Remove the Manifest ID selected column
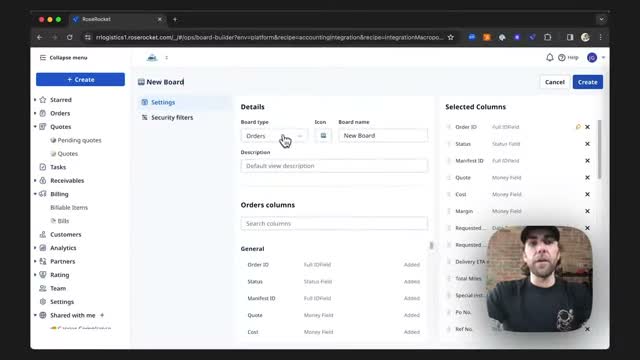Image resolution: width=640 pixels, height=360 pixels. coord(587,160)
